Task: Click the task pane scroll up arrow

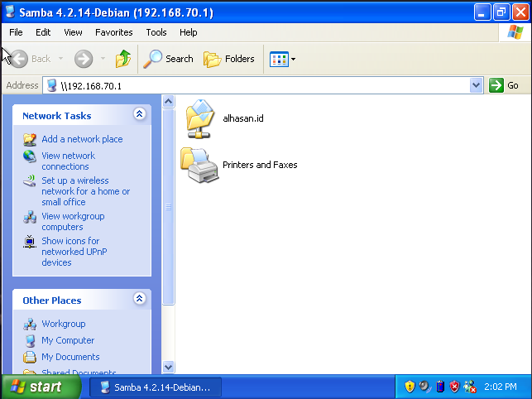Action: click(168, 101)
